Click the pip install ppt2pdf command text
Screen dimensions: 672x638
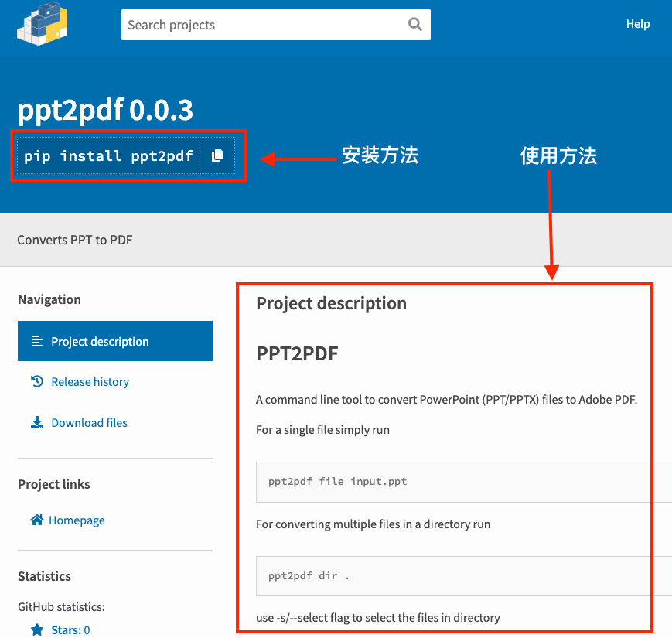coord(108,156)
